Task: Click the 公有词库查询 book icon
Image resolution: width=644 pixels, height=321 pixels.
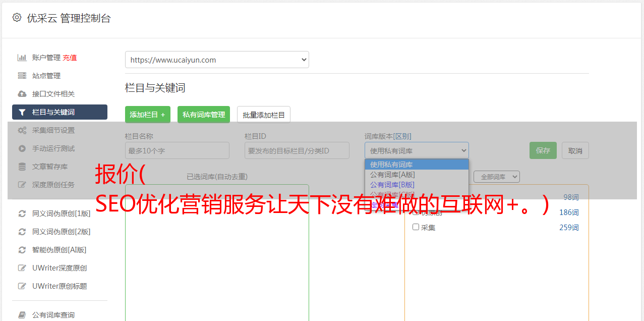Action: tap(22, 315)
